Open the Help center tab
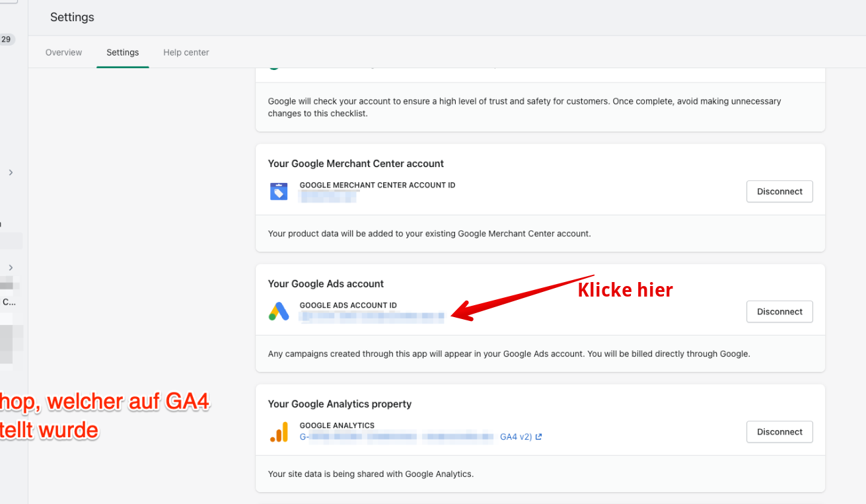This screenshot has height=504, width=866. 186,52
